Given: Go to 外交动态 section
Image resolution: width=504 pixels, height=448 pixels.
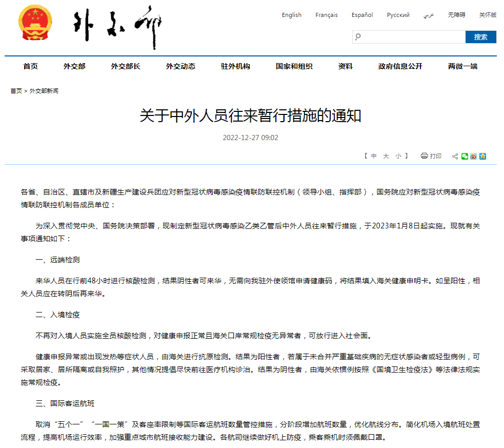Looking at the screenshot, I should 180,66.
